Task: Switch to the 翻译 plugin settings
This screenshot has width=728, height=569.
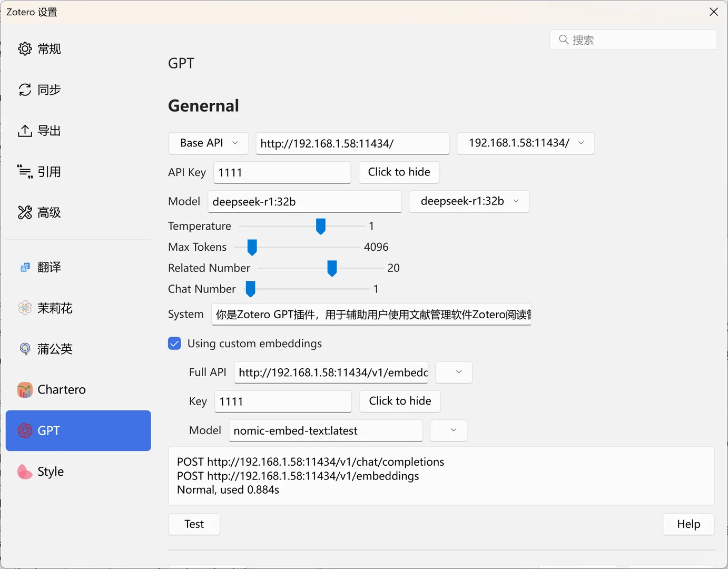Action: click(78, 268)
